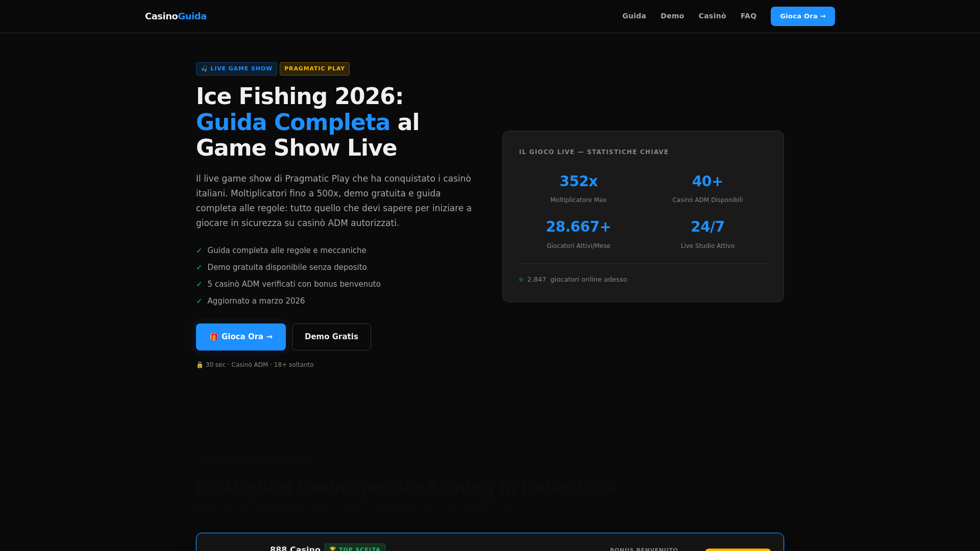
Task: Click checkmark beside Demo gratuita disponibile
Action: point(199,267)
